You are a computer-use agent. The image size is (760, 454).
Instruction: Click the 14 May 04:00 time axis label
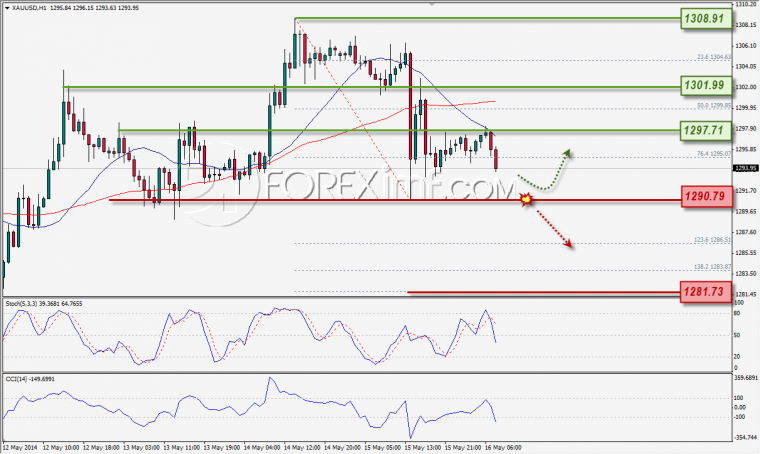tap(262, 447)
